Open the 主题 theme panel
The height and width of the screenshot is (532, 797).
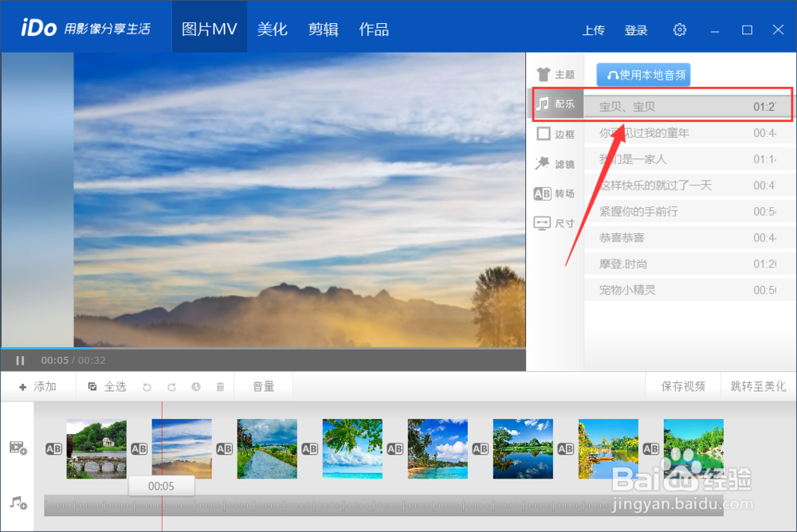(x=555, y=75)
